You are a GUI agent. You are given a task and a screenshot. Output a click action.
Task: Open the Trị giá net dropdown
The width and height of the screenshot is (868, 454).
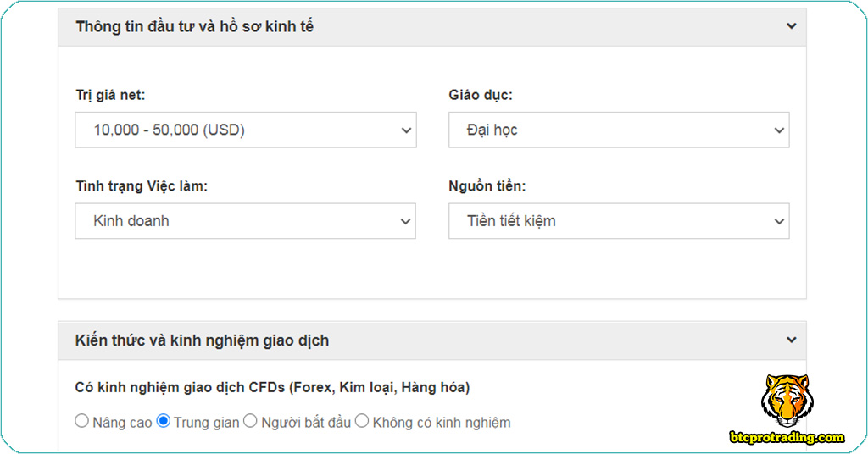pyautogui.click(x=246, y=130)
